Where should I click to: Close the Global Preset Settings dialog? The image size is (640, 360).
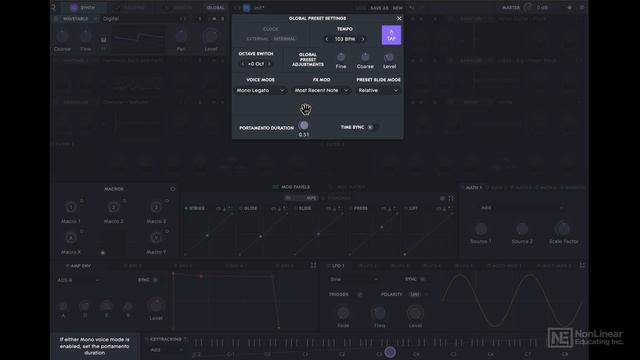point(399,18)
